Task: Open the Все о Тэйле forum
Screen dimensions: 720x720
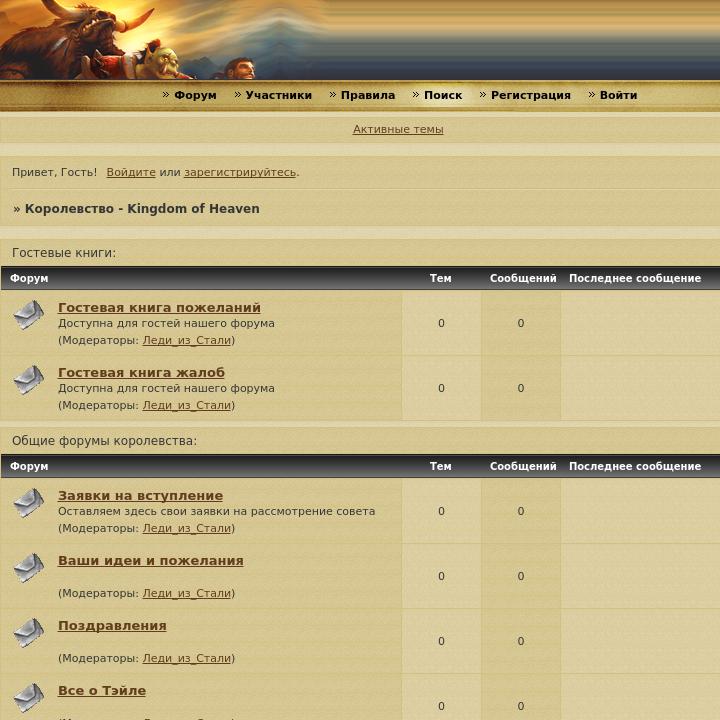Action: click(x=102, y=691)
